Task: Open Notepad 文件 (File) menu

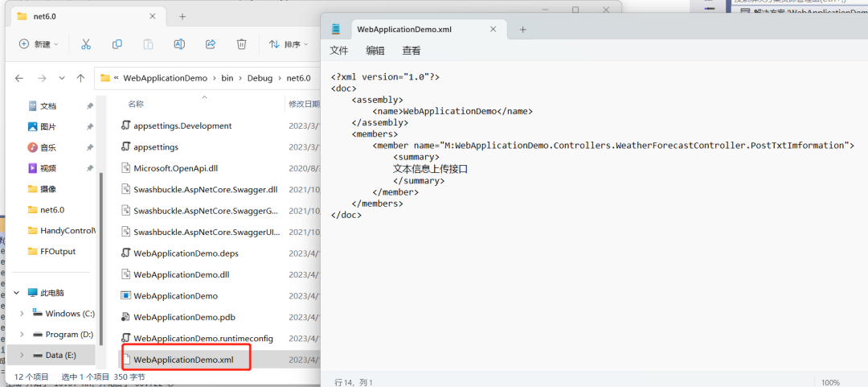Action: tap(339, 51)
